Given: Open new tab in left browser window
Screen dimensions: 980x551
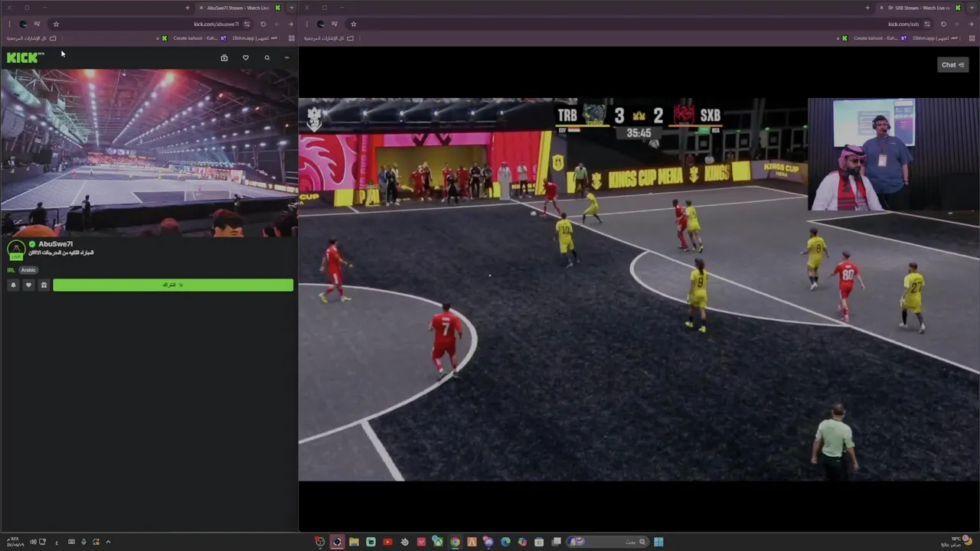Looking at the screenshot, I should click(188, 8).
